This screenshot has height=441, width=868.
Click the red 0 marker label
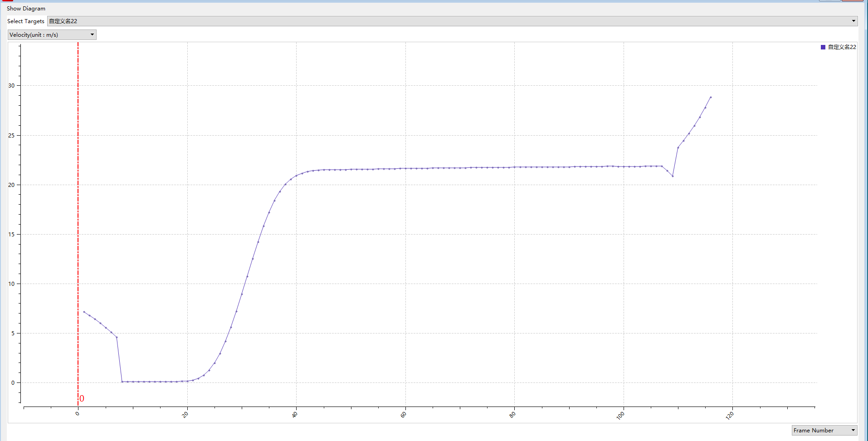[82, 399]
